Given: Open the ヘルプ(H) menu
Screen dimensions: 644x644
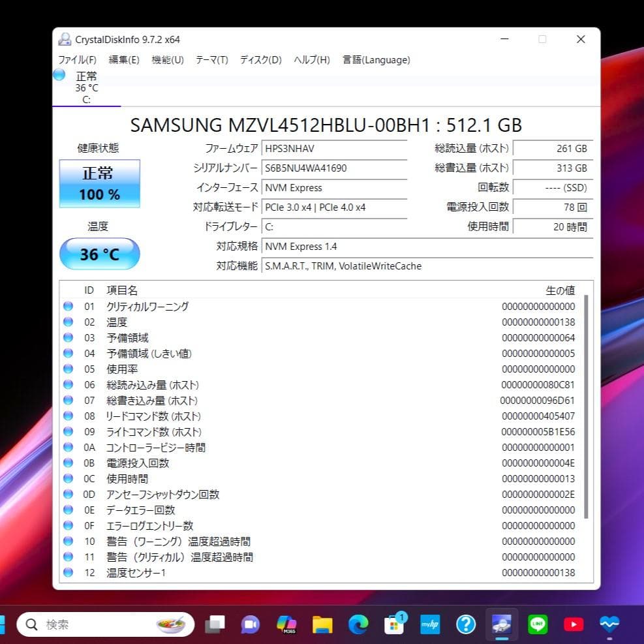Looking at the screenshot, I should coord(310,59).
